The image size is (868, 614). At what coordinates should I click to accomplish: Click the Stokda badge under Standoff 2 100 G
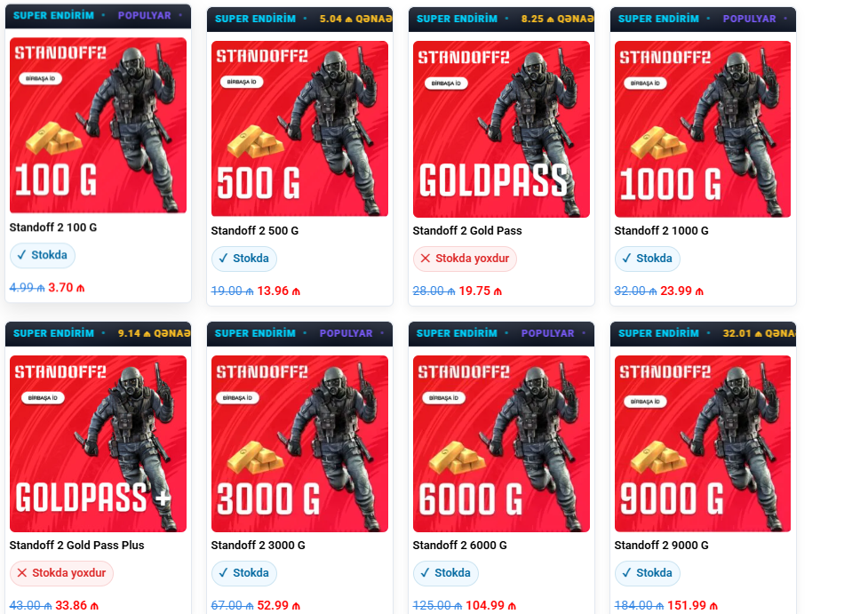[x=43, y=255]
